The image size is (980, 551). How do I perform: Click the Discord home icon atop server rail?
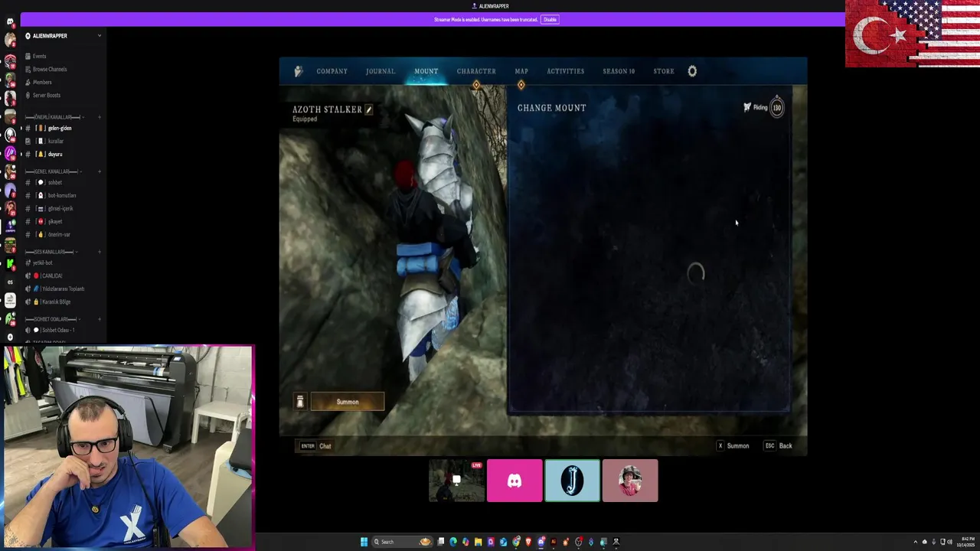pos(10,21)
